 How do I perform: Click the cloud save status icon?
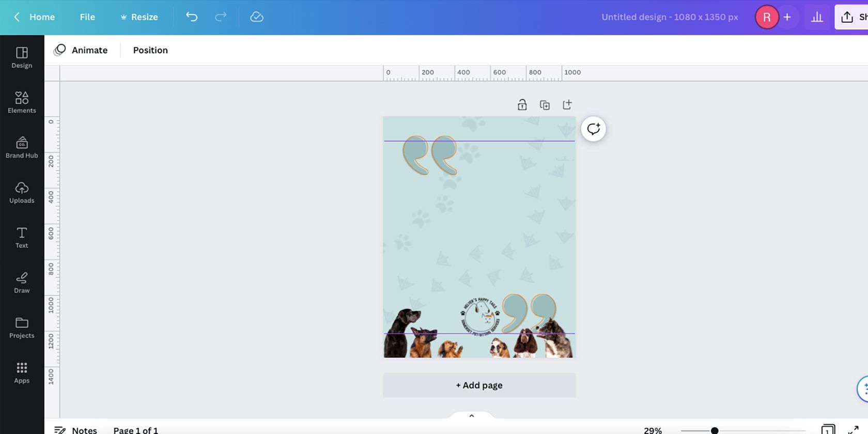click(257, 17)
